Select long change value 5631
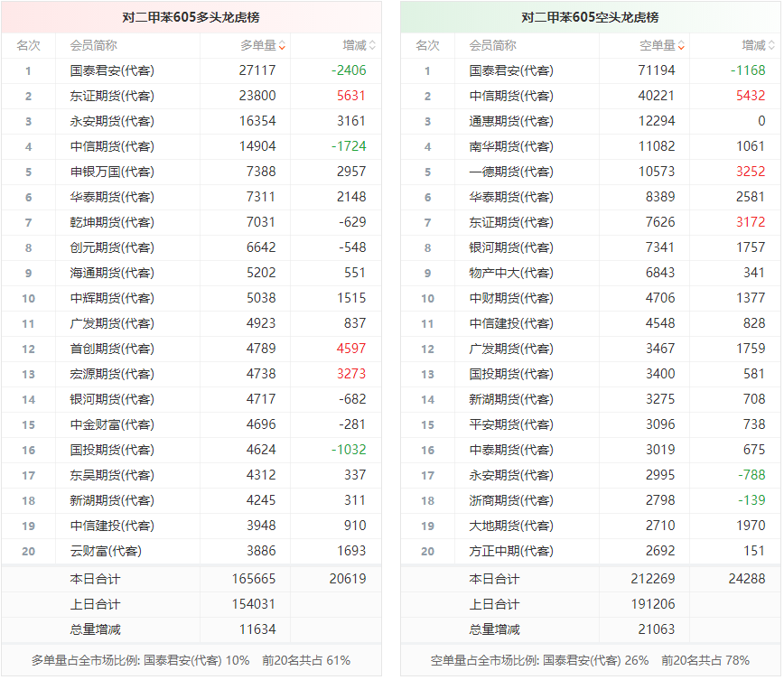Screen dimensions: 784x680 coord(351,96)
